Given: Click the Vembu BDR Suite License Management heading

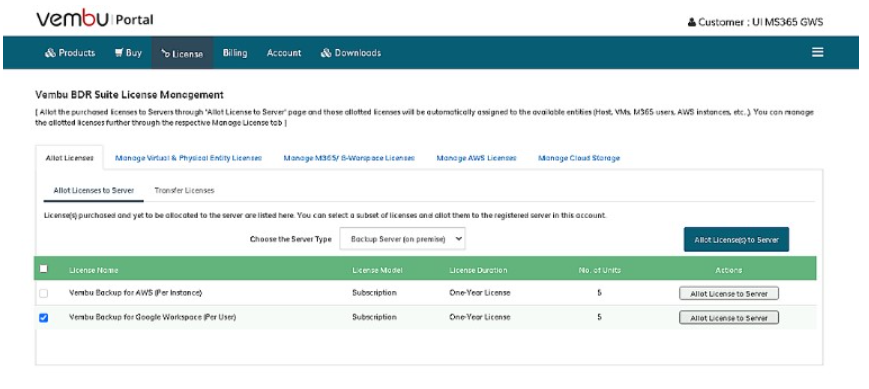Looking at the screenshot, I should (x=129, y=95).
